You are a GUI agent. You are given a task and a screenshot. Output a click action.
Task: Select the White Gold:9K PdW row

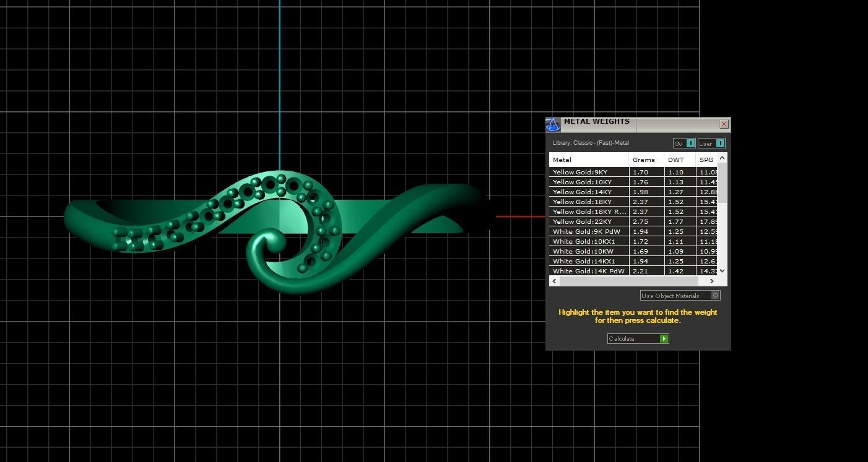point(634,231)
